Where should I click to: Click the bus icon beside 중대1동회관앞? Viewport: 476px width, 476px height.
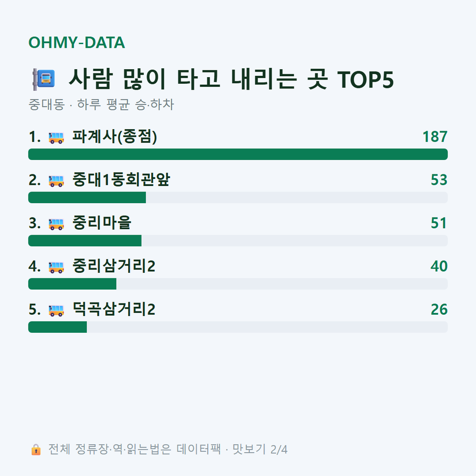[x=56, y=181]
